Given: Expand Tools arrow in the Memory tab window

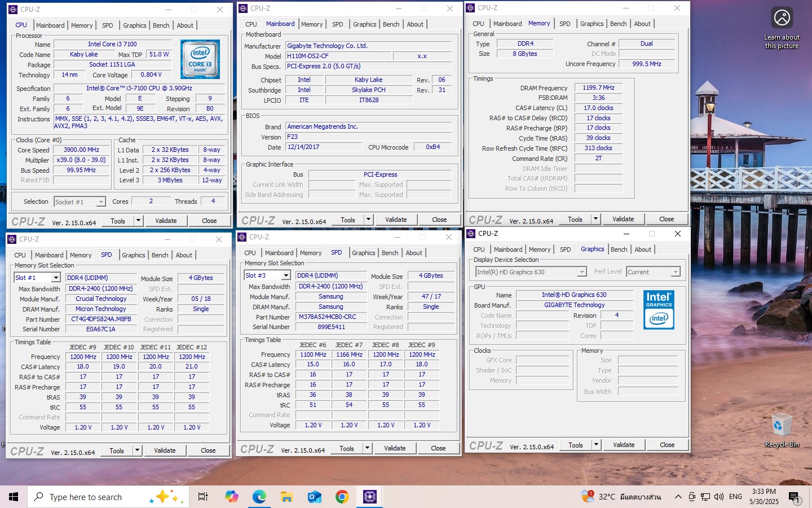Looking at the screenshot, I should tap(595, 219).
